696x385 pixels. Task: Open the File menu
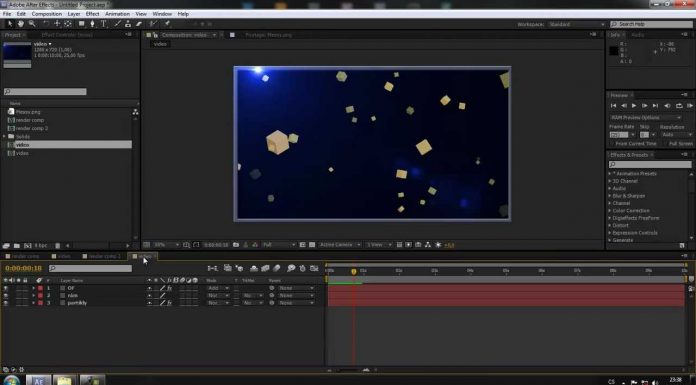7,14
